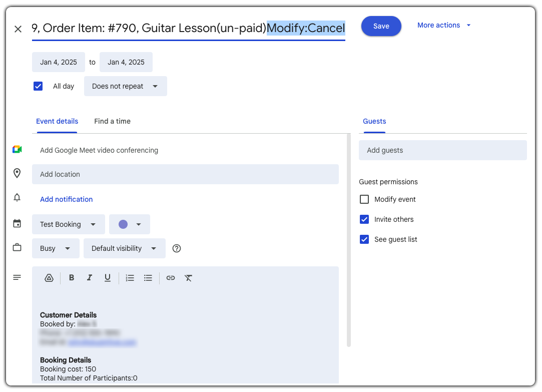
Task: Click the briefcase availability icon
Action: point(17,247)
